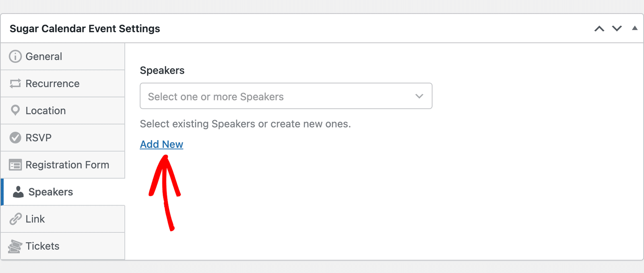
Task: Click the Location pin icon
Action: (x=15, y=110)
